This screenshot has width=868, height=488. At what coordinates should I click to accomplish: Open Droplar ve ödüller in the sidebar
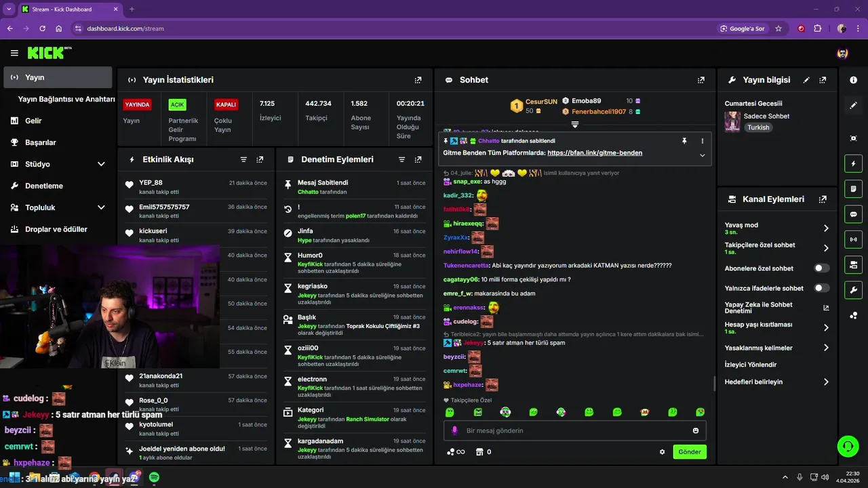pos(57,229)
